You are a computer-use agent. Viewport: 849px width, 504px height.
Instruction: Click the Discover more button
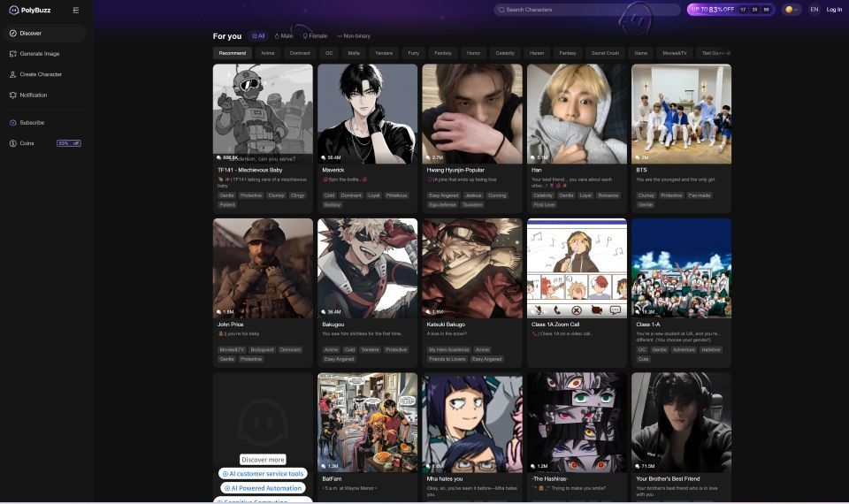tap(263, 460)
